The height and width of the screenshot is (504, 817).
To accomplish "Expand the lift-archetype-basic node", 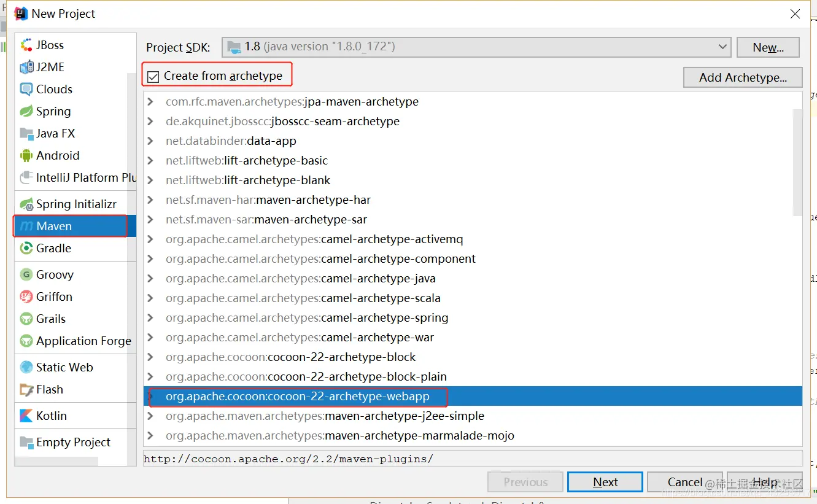I will point(151,161).
